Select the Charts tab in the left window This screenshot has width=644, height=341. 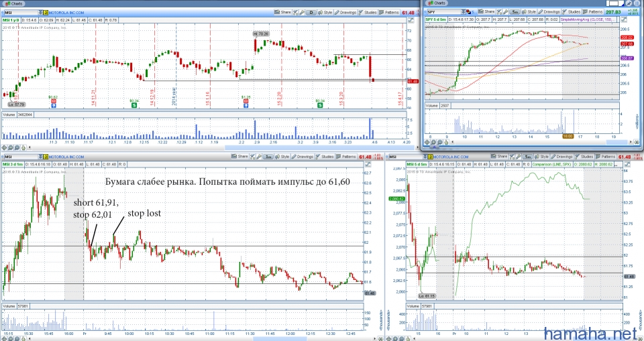tap(13, 3)
